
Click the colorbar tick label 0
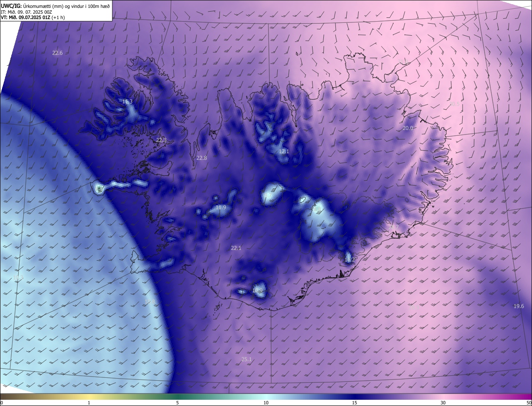[x=2, y=403]
